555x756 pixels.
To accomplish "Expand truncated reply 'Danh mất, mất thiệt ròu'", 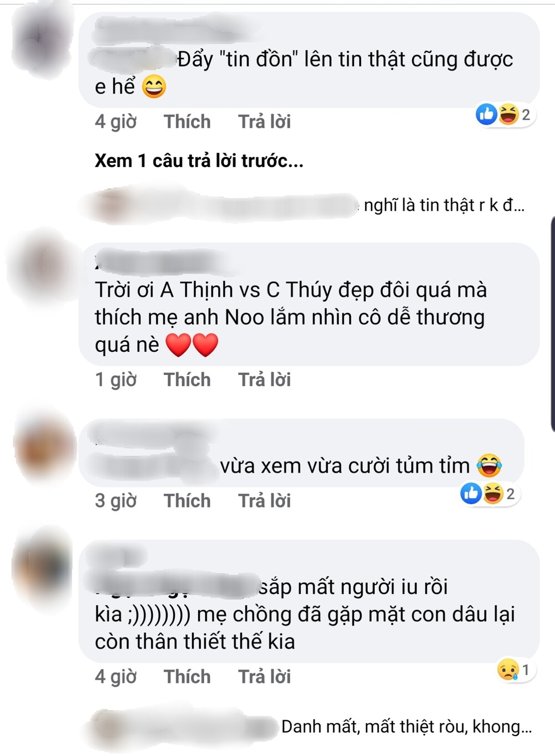I will 407,726.
